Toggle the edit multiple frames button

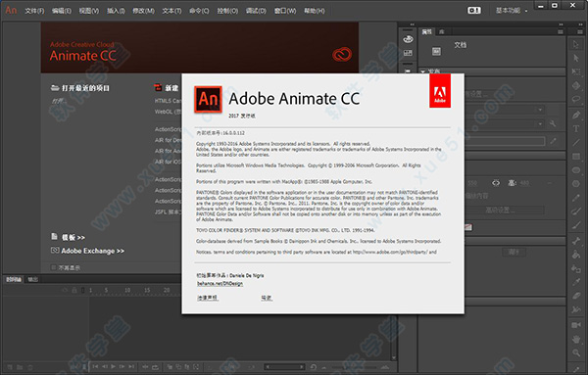point(187,367)
